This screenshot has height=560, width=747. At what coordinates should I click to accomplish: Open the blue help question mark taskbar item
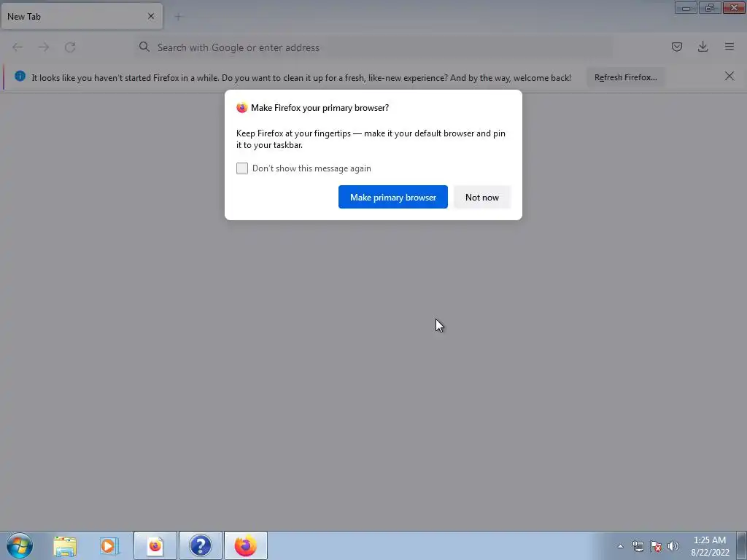(200, 545)
